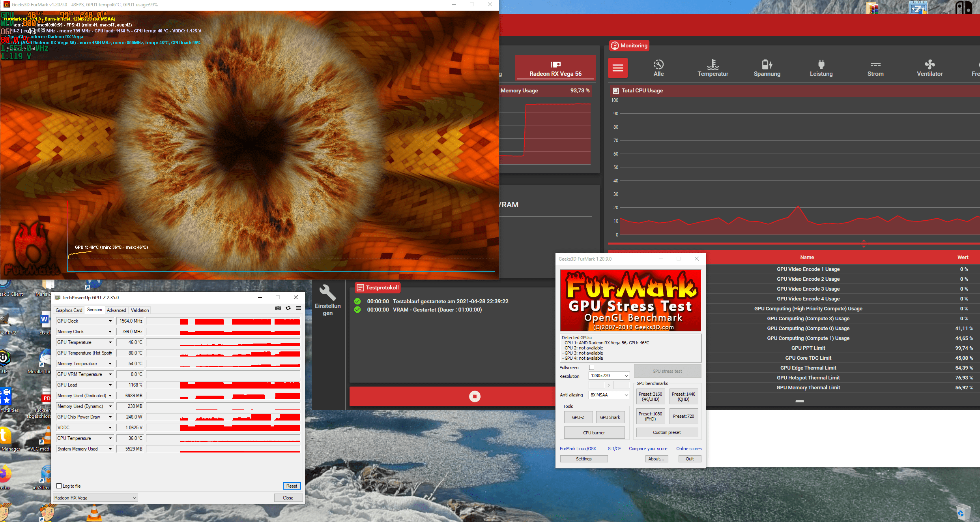Switch to GPU-Z Validation tab
This screenshot has height=522, width=980.
140,310
